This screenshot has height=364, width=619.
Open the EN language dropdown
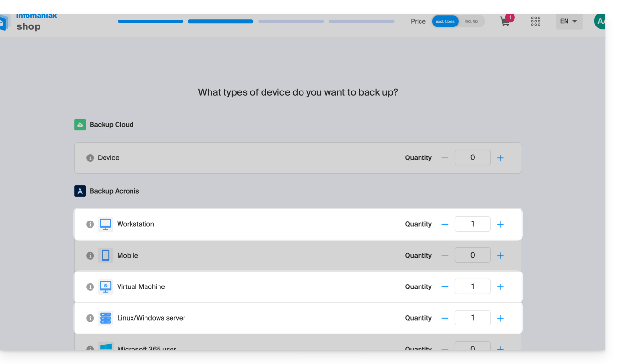(x=569, y=21)
